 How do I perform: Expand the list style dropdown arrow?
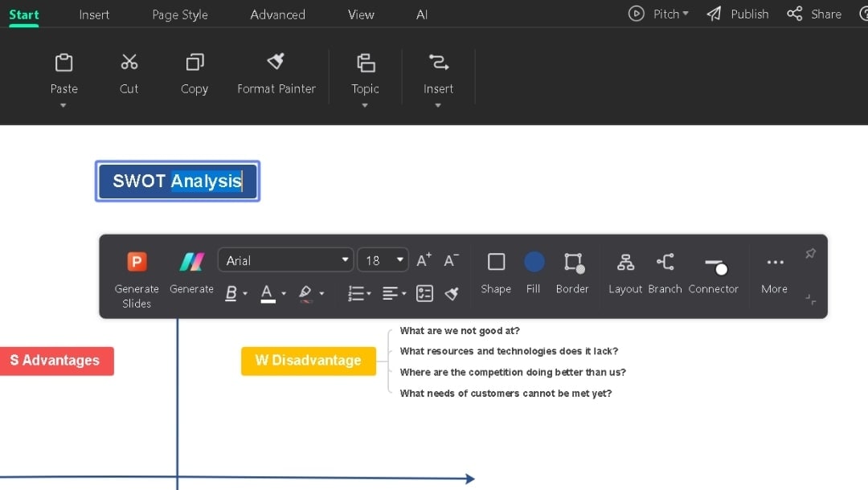click(x=369, y=294)
